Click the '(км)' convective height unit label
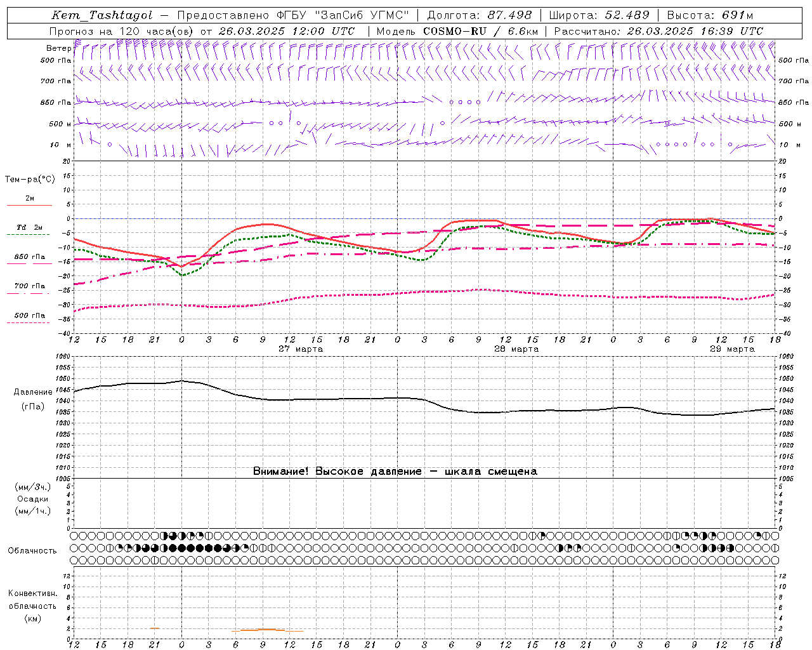The height and width of the screenshot is (650, 812). [x=32, y=618]
